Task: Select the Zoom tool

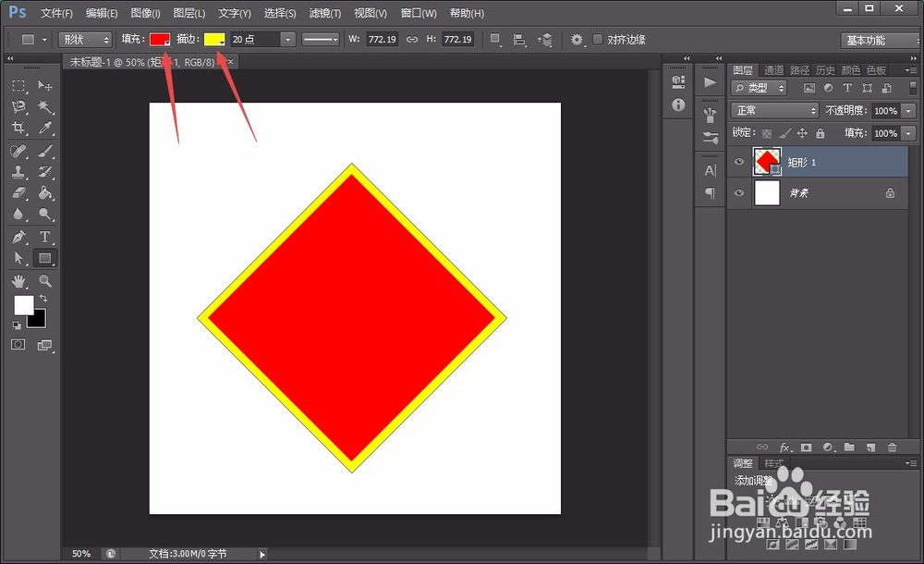Action: 43,281
